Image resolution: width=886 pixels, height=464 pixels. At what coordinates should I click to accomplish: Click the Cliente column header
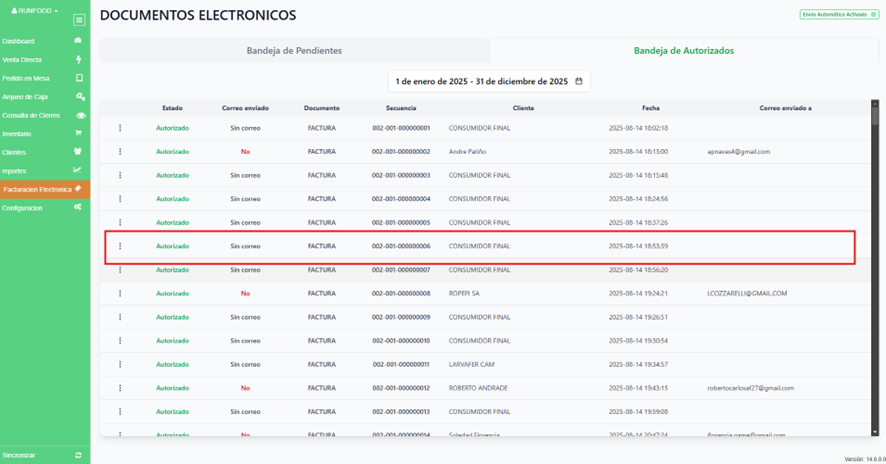coord(523,108)
